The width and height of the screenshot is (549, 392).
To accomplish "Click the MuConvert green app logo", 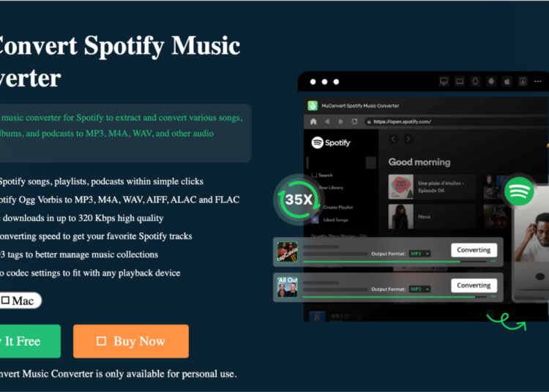I will point(313,105).
